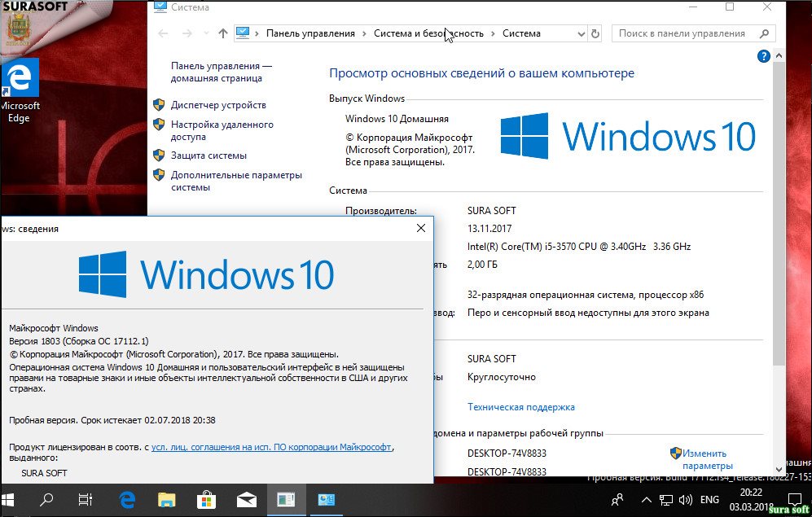This screenshot has width=812, height=517.
Task: Select Система и безопасность breadcrumb item
Action: coord(428,33)
